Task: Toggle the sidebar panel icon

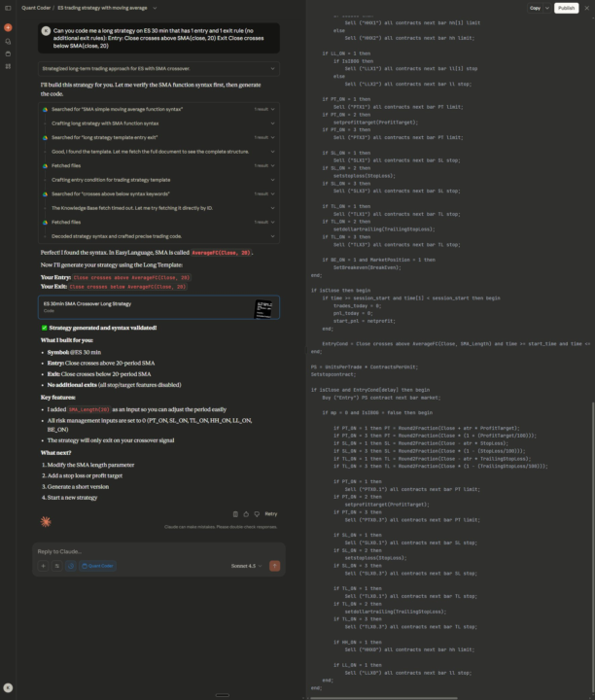Action: (x=8, y=8)
